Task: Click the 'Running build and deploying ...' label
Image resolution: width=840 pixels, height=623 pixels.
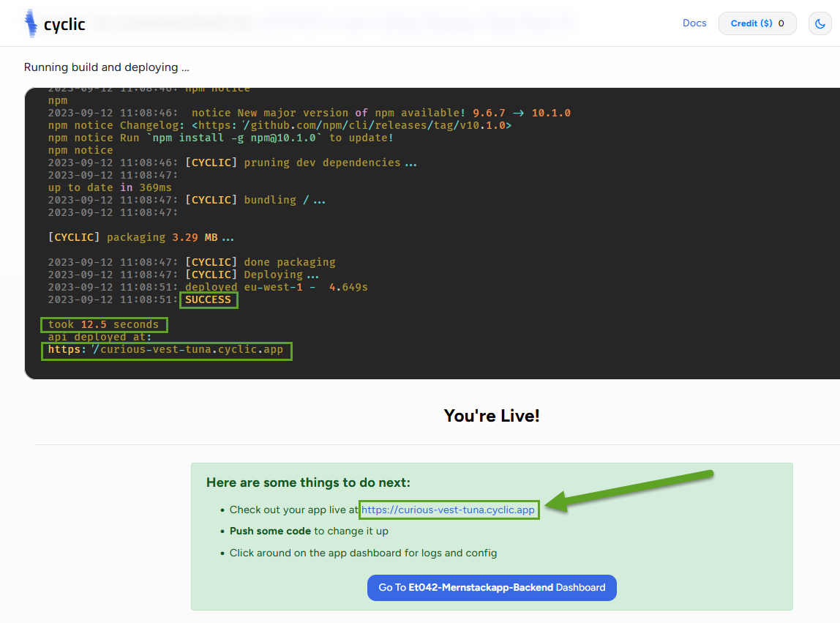Action: click(107, 67)
